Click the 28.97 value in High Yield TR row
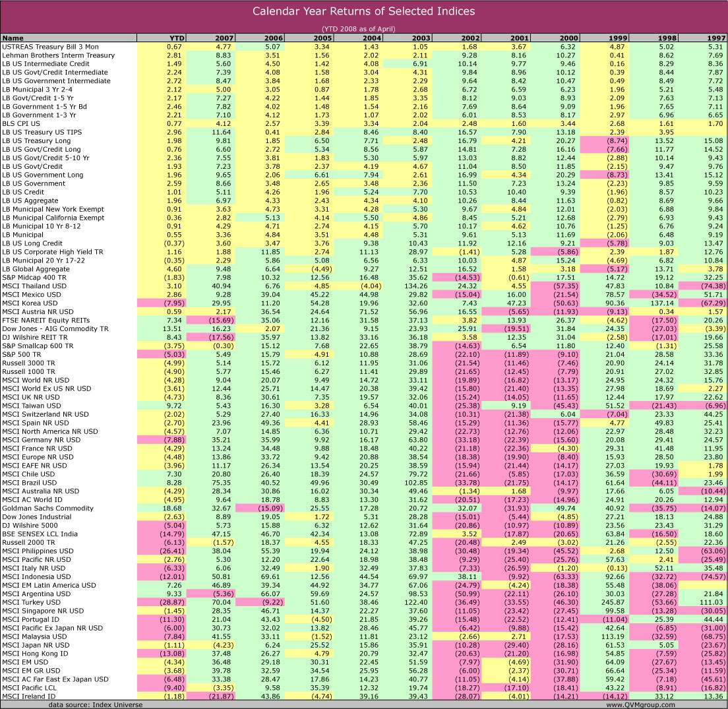This screenshot has width=728, height=709. (x=418, y=252)
